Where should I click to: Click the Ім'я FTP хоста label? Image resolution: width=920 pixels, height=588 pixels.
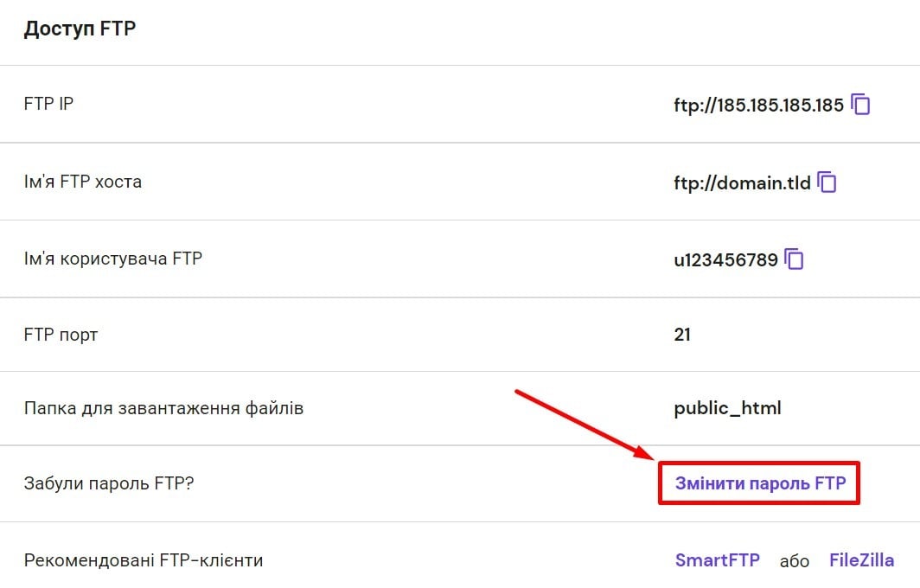[83, 182]
